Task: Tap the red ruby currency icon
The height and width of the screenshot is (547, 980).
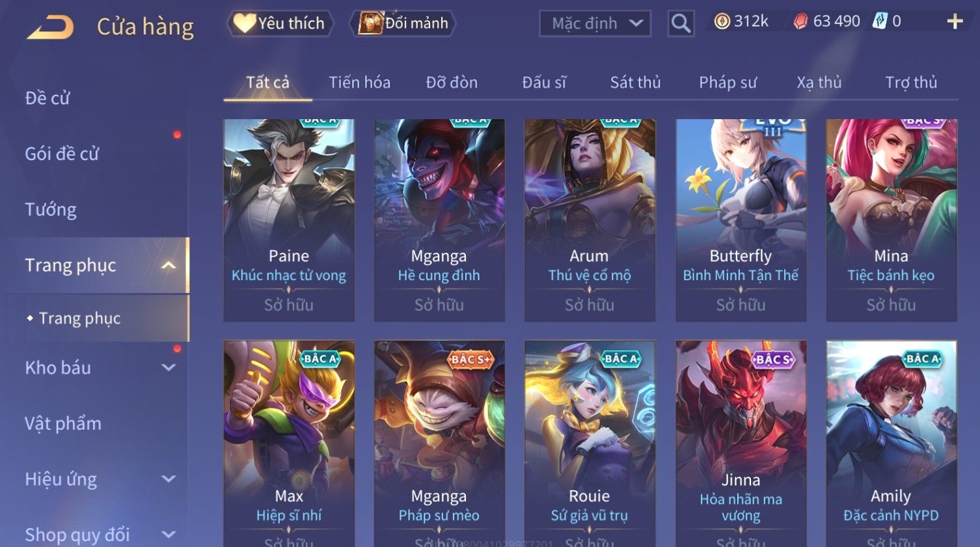Action: click(x=800, y=21)
